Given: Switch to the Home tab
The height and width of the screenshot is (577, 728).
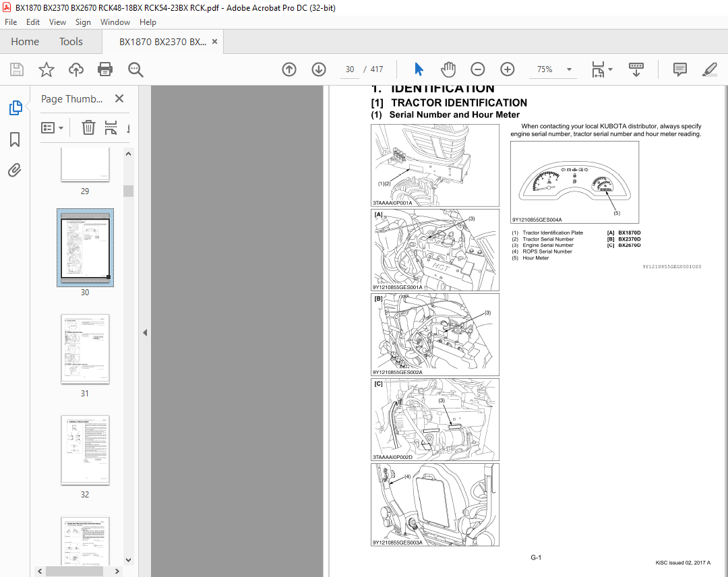Looking at the screenshot, I should (x=25, y=42).
